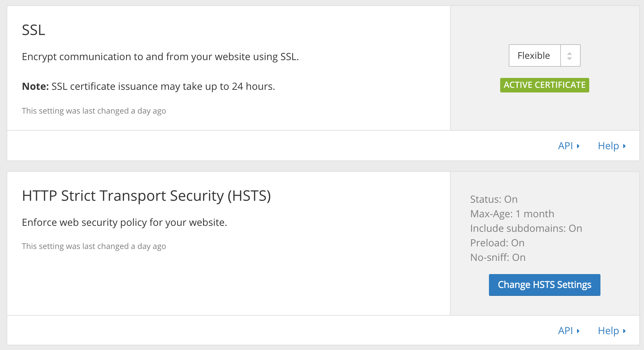644x350 pixels.
Task: Click the HTTP Strict Transport Security heading
Action: pyautogui.click(x=146, y=196)
